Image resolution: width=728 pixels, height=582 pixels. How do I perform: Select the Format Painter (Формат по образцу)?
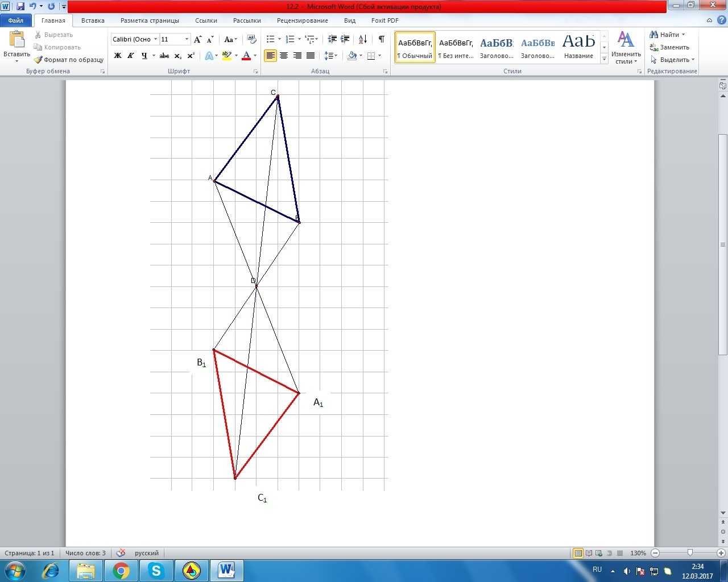[x=69, y=60]
